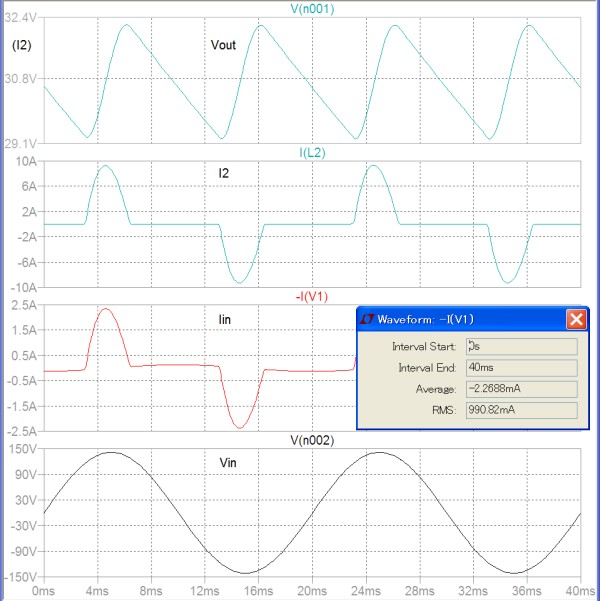Select the V(n002) trace label
600x601 pixels.
click(x=312, y=439)
